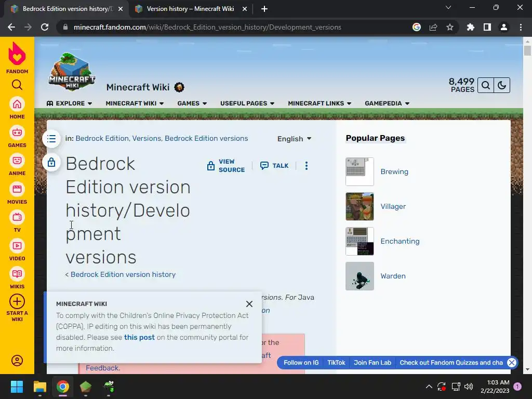Toggle dark theme moon icon
This screenshot has width=532, height=399.
pos(502,85)
